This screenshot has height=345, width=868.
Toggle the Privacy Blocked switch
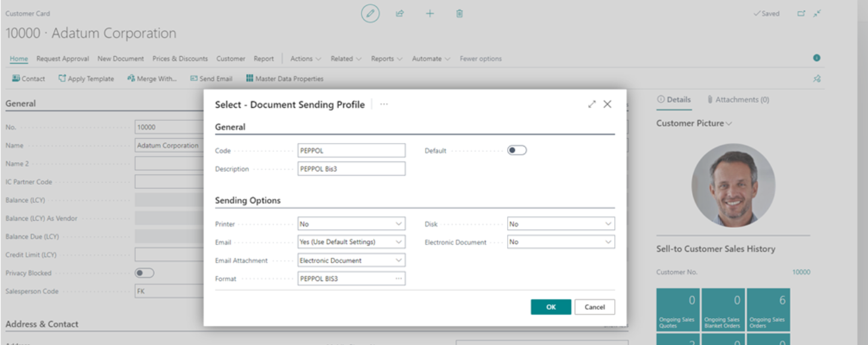[145, 273]
